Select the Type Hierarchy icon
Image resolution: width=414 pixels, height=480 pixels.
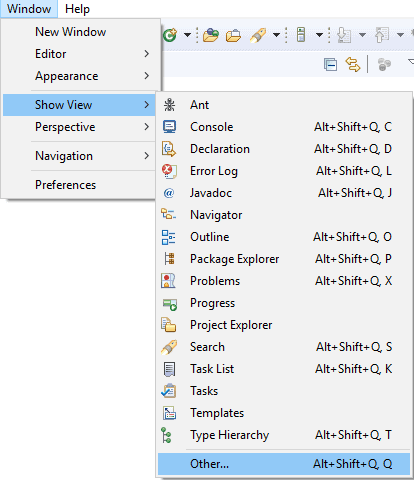166,435
